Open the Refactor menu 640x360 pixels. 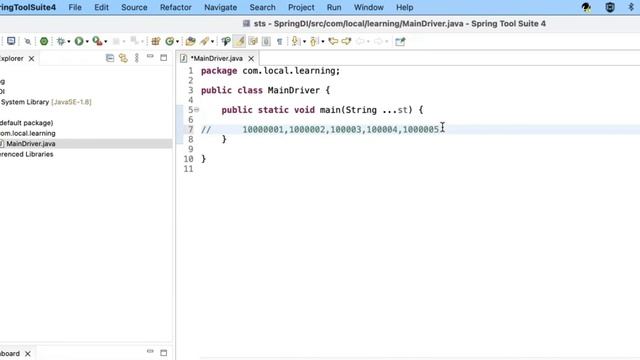[x=176, y=7]
